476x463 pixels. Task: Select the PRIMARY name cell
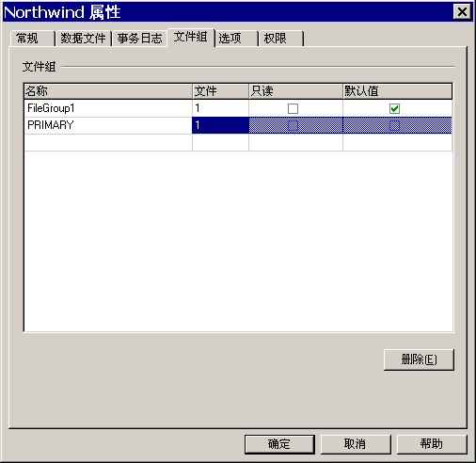pos(108,125)
